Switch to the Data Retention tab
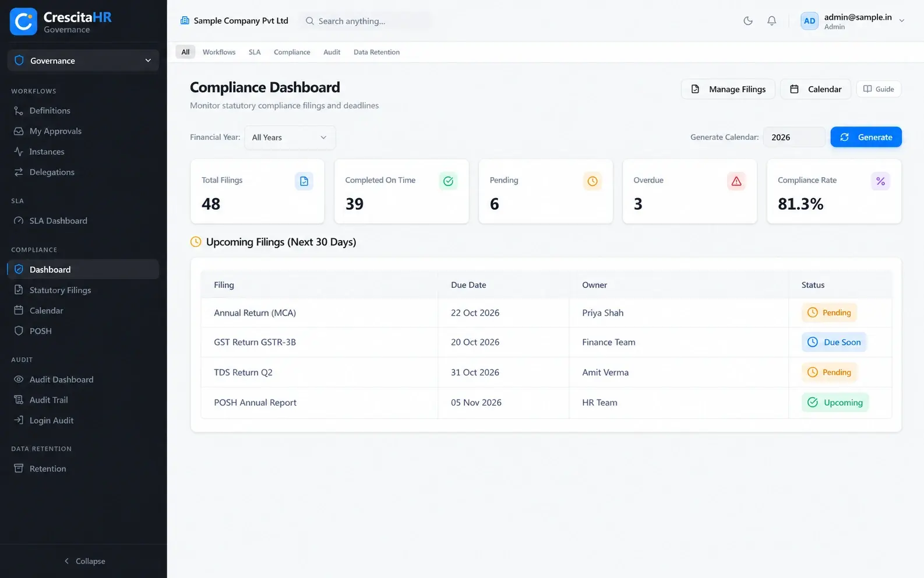924x578 pixels. 376,52
